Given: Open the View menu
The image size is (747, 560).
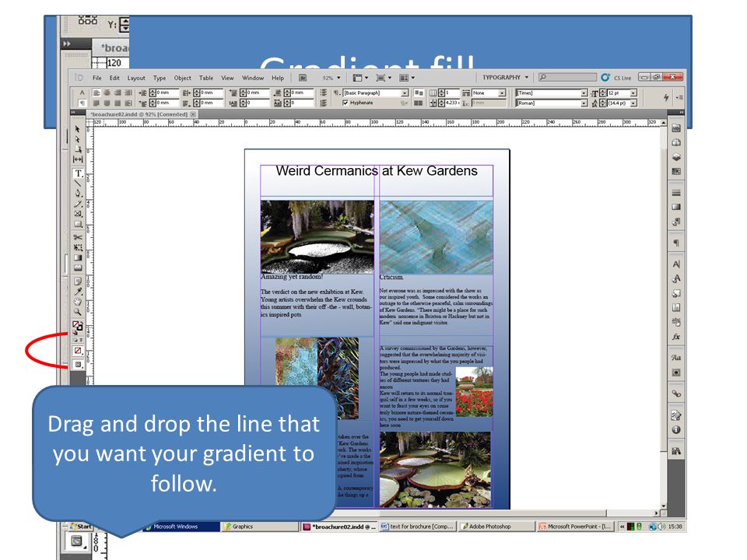Looking at the screenshot, I should click(227, 78).
